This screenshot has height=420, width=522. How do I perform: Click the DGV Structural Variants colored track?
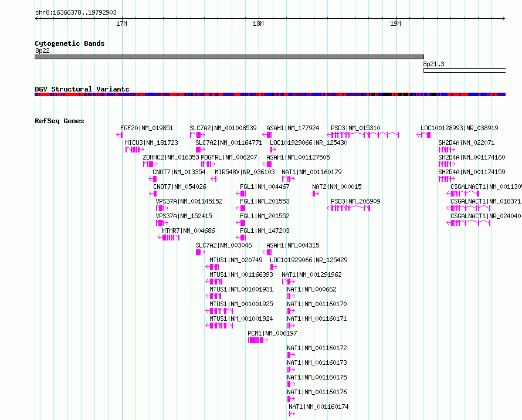click(270, 94)
